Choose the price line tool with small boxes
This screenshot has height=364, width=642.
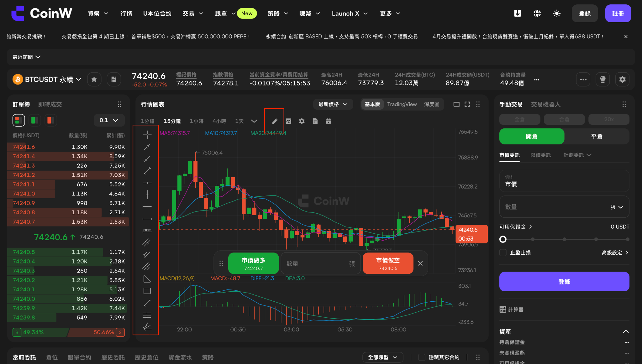(147, 231)
